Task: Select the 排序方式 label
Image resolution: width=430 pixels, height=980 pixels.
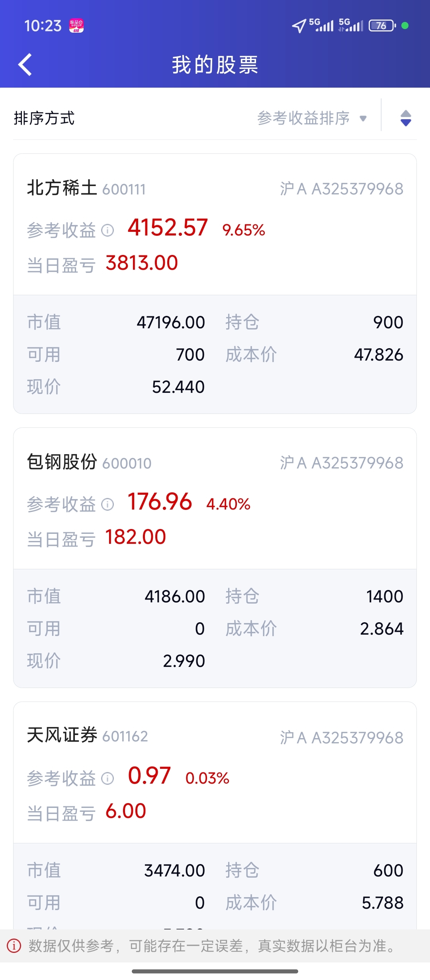Action: coord(44,118)
